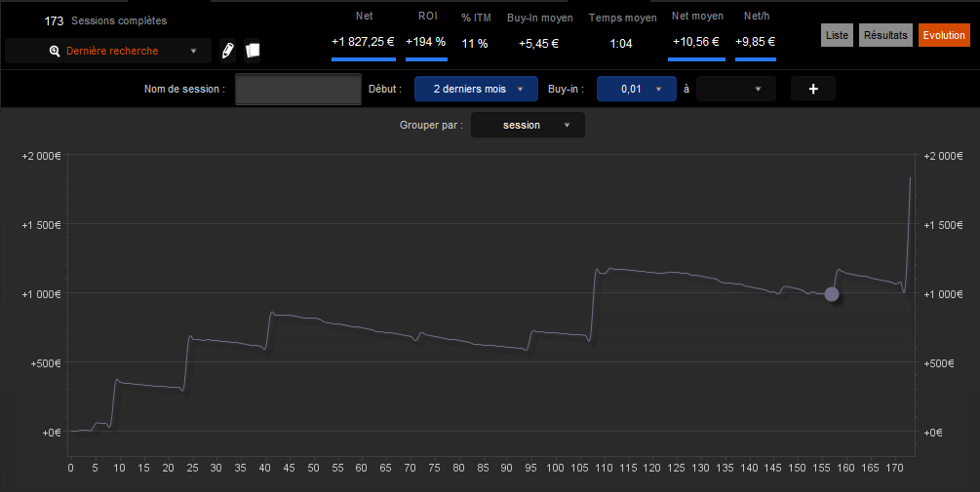980x492 pixels.
Task: Open the 0,01 minimum buy-in dropdown
Action: point(636,89)
